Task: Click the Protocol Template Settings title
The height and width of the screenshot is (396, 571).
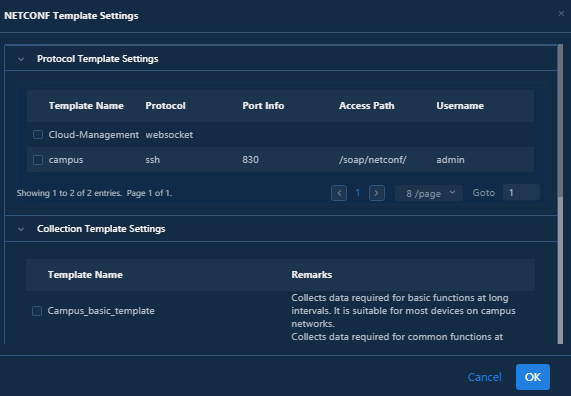Action: pos(98,59)
